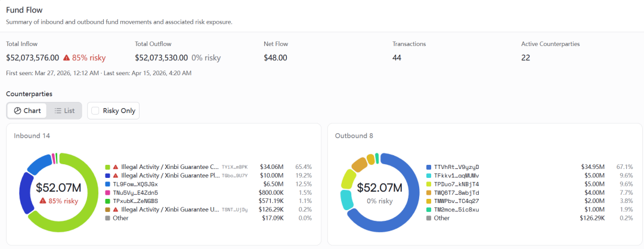Click the list icon in List tab
The width and height of the screenshot is (644, 249).
[x=58, y=110]
